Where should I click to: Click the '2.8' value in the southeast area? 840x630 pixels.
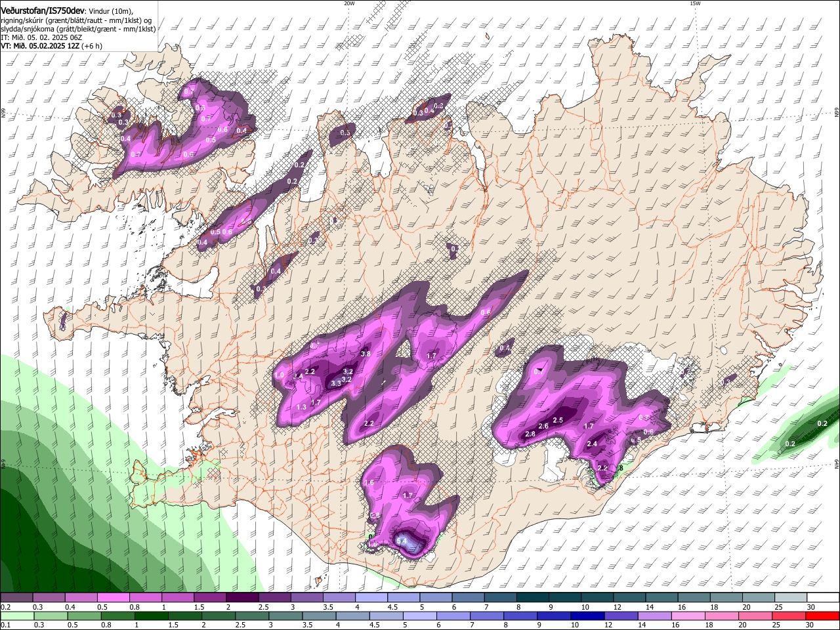tap(531, 434)
